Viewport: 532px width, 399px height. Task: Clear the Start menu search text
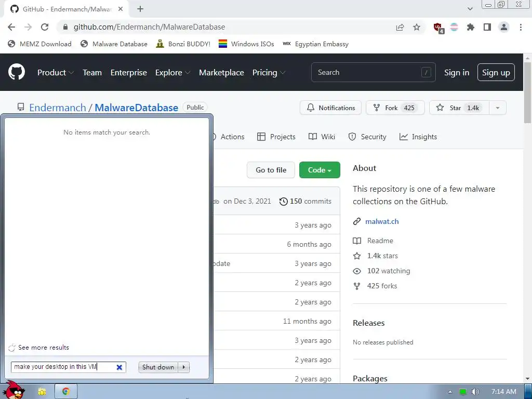click(x=119, y=367)
